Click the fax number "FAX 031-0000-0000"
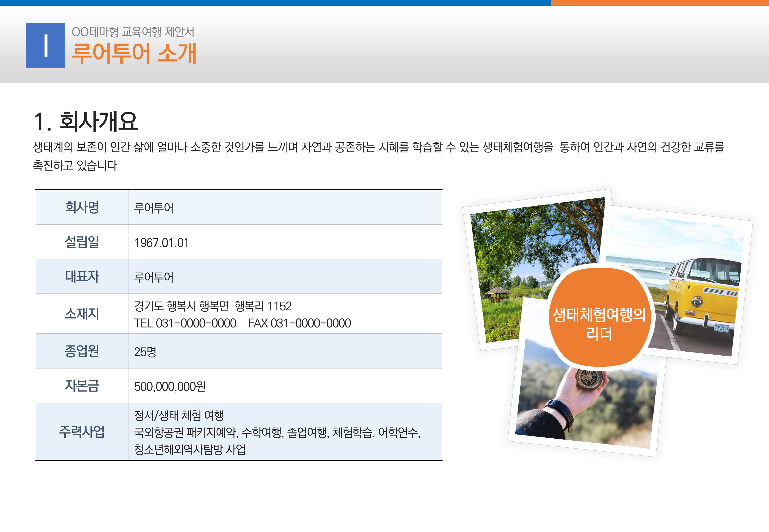Image resolution: width=769 pixels, height=532 pixels. click(300, 323)
